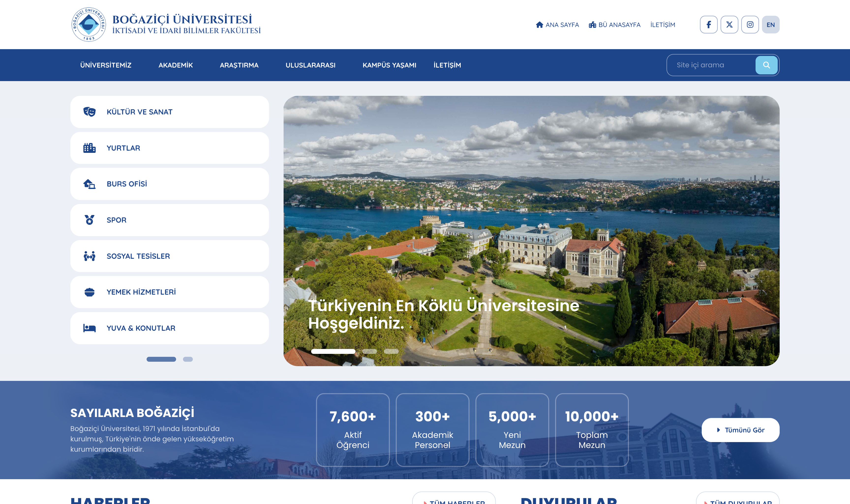Click the Yuva & Konutlar bed icon
850x504 pixels.
89,328
